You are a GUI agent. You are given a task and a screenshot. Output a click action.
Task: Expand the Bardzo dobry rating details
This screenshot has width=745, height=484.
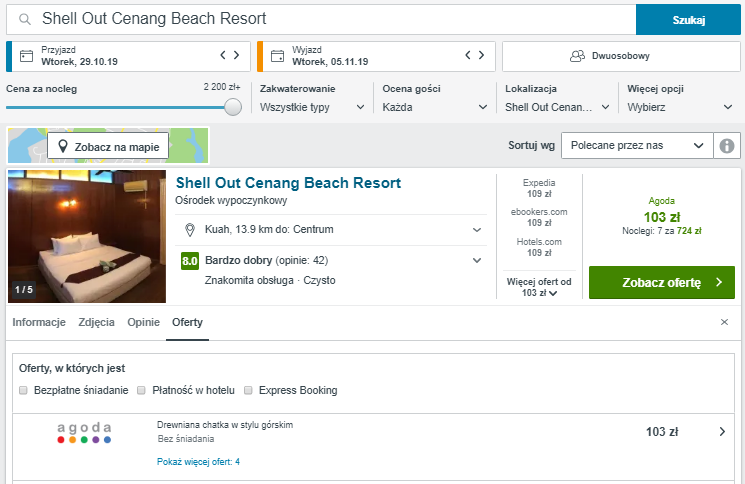[x=477, y=260]
